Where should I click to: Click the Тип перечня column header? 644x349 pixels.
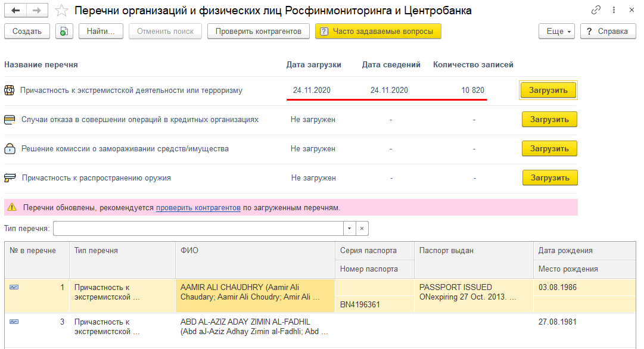point(122,260)
